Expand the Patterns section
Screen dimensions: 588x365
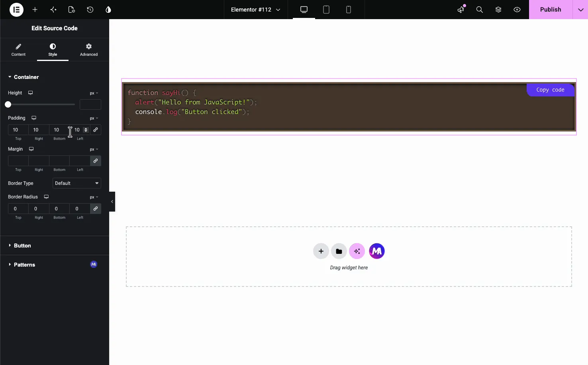[x=55, y=265]
